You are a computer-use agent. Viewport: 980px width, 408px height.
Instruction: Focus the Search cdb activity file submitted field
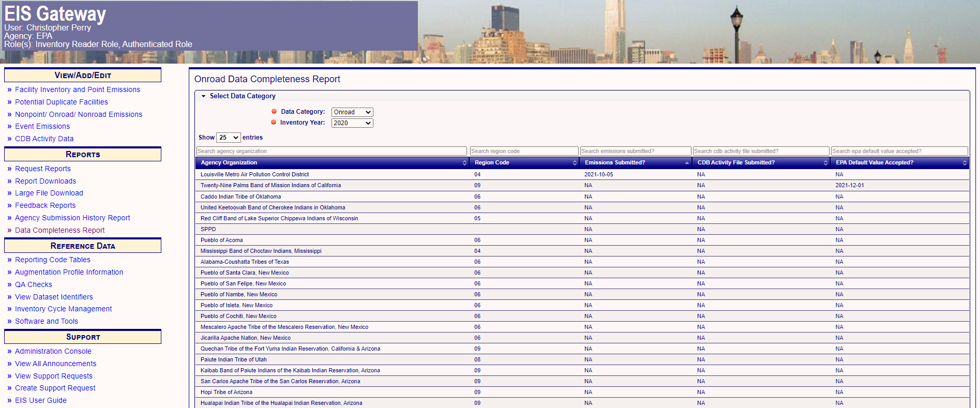click(x=761, y=151)
